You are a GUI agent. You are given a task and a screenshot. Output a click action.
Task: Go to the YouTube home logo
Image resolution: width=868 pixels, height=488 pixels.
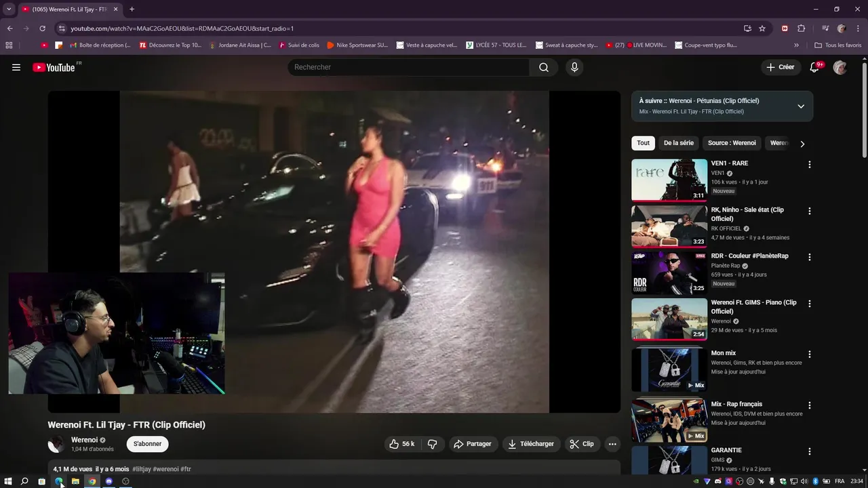(x=54, y=67)
